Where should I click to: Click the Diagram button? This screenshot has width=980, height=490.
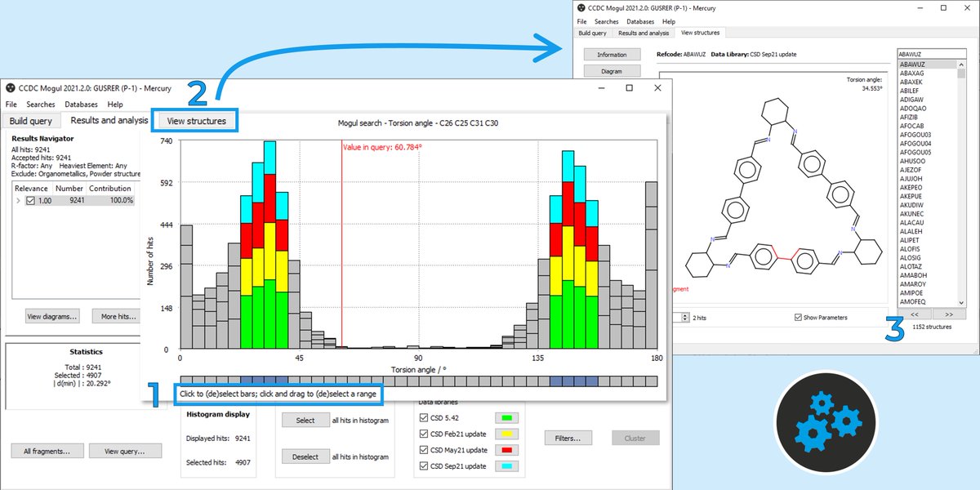pyautogui.click(x=612, y=71)
